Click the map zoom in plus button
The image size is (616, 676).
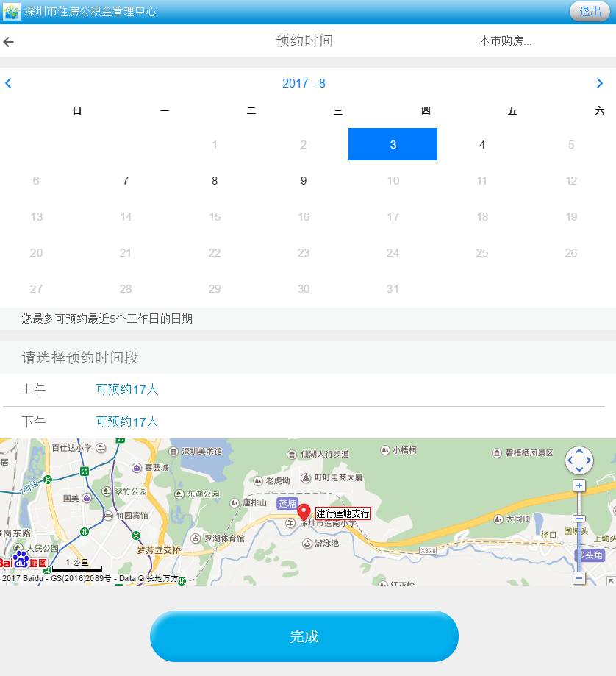579,485
